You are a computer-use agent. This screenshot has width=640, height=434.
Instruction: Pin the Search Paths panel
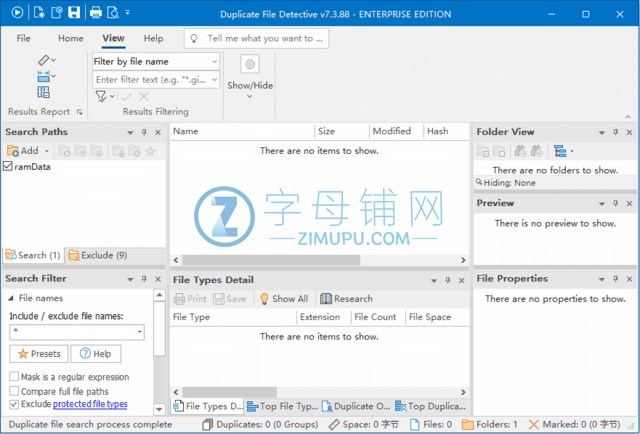pos(144,132)
